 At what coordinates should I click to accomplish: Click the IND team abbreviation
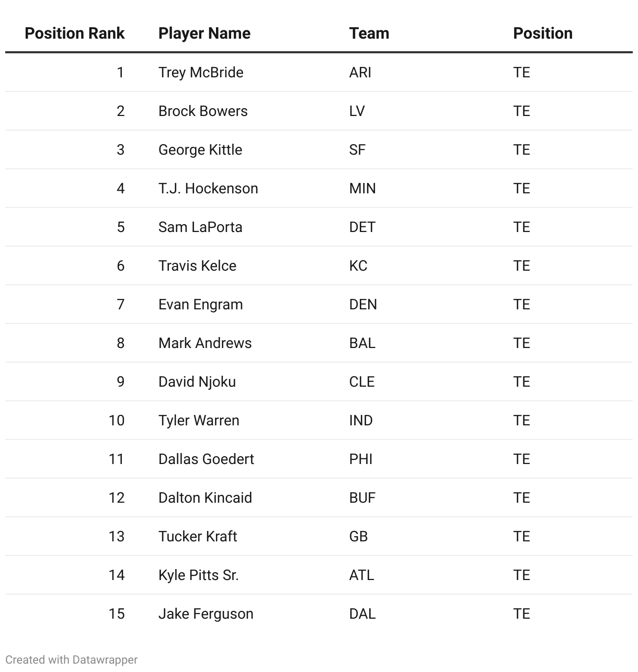point(361,420)
